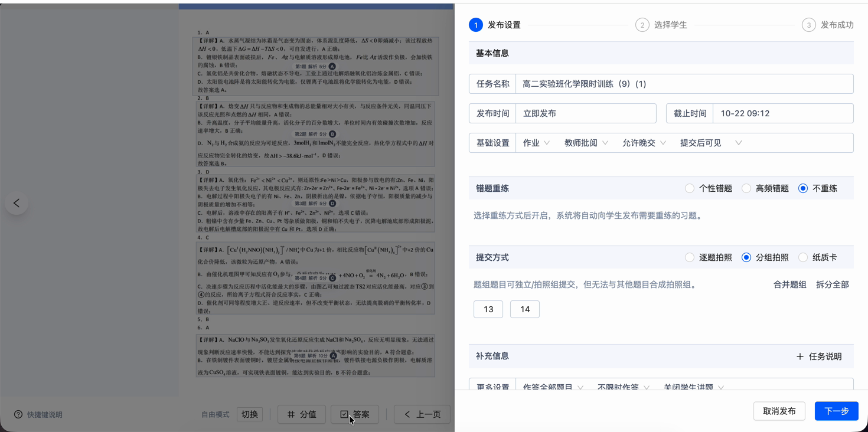
Task: Select the 高频错题 radio option
Action: tap(765, 189)
